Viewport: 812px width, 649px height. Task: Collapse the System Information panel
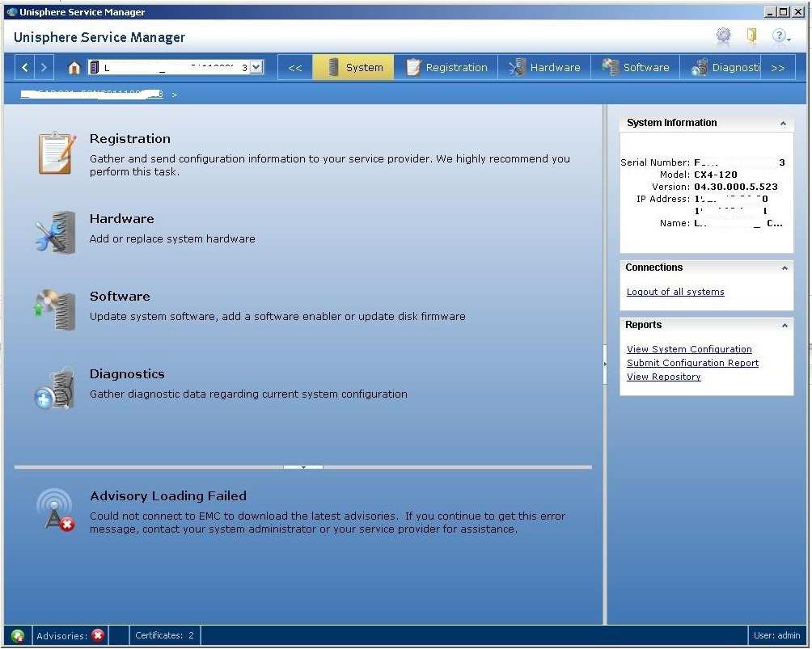(x=783, y=123)
